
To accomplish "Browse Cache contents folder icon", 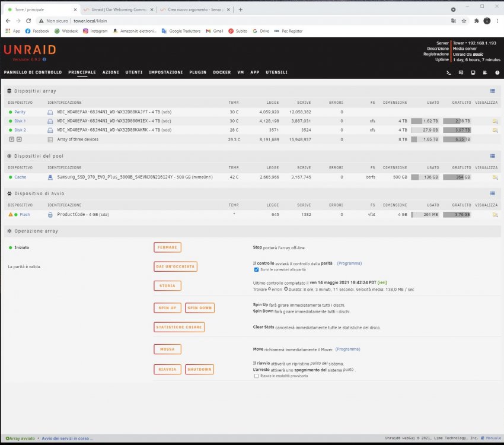I will pos(495,177).
